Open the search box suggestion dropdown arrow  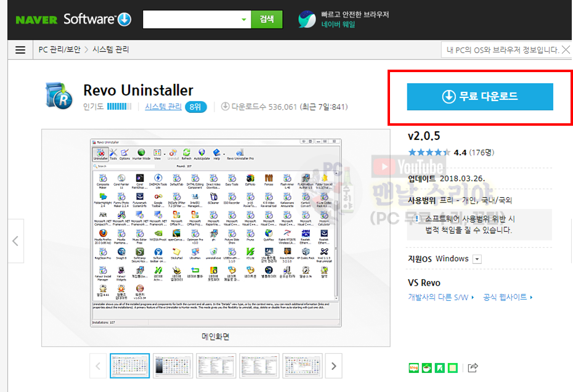(x=244, y=19)
